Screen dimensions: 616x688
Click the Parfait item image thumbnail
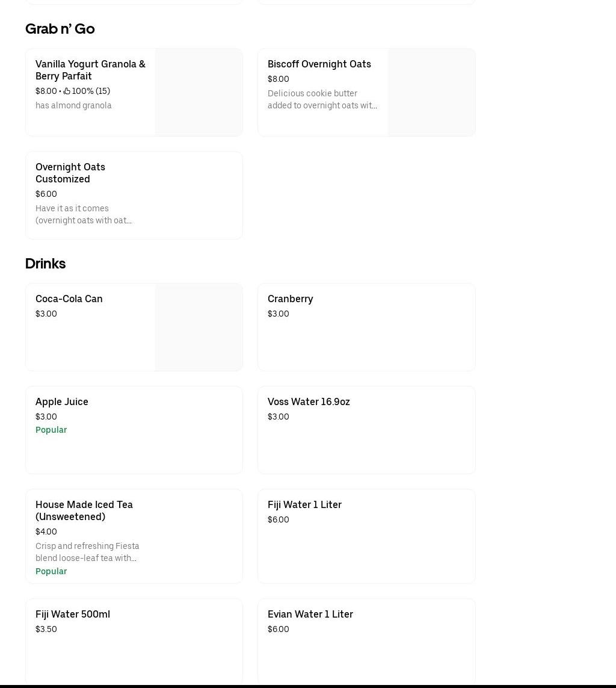199,92
